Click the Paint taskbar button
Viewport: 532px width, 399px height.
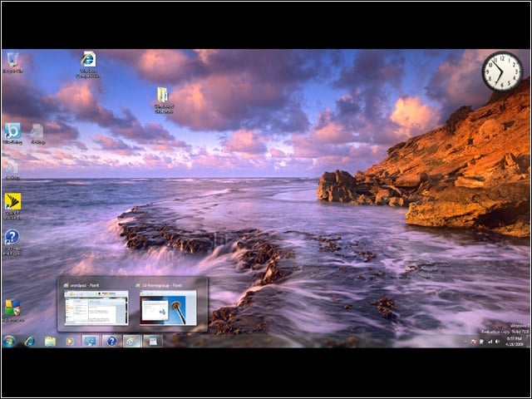(x=132, y=342)
